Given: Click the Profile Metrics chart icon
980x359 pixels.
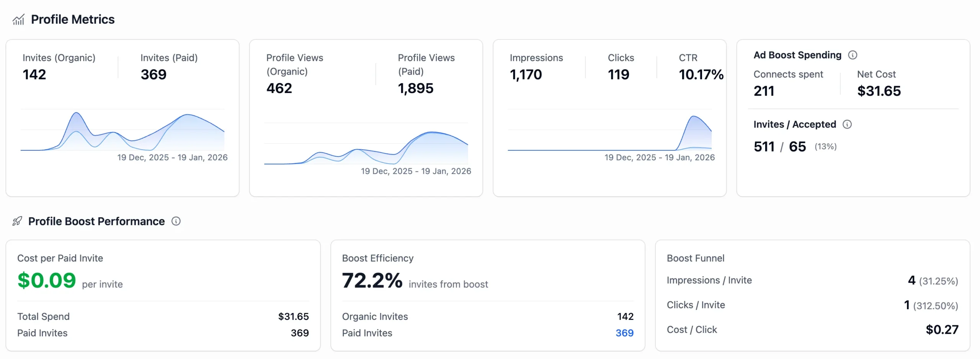Looking at the screenshot, I should (18, 20).
